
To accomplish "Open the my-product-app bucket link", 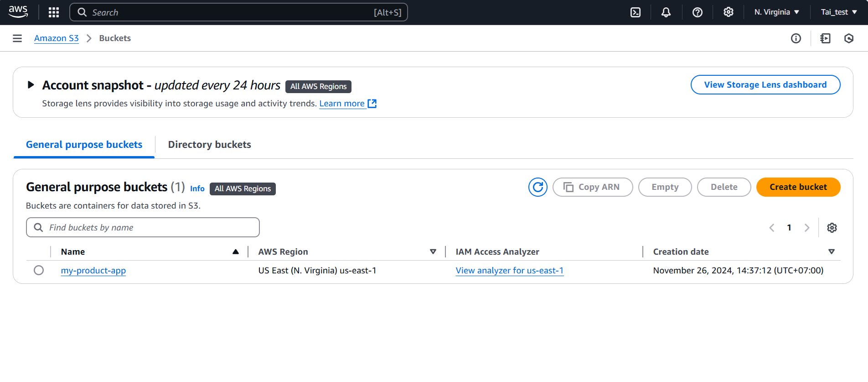I will click(93, 271).
